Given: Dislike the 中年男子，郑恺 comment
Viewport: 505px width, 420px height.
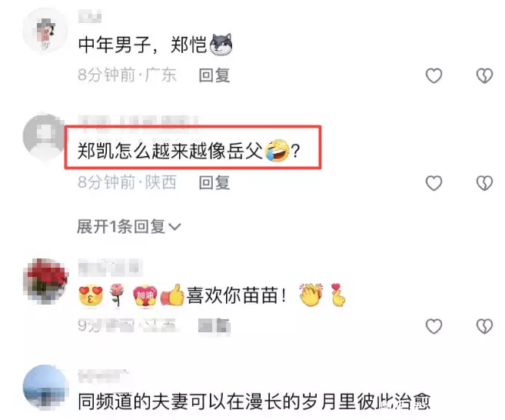Looking at the screenshot, I should tap(484, 76).
